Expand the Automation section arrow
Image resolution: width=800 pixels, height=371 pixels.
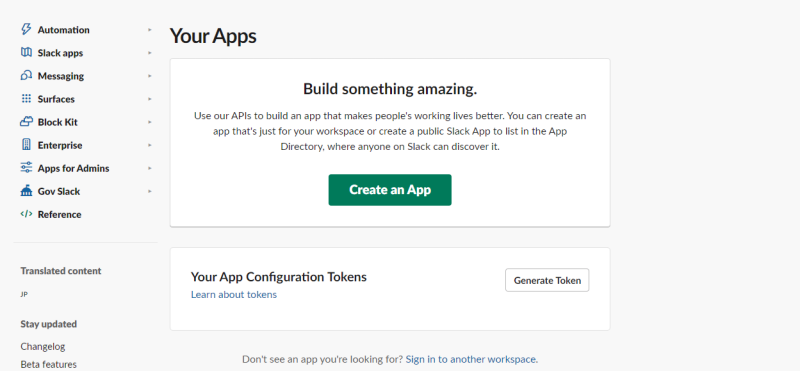[149, 30]
